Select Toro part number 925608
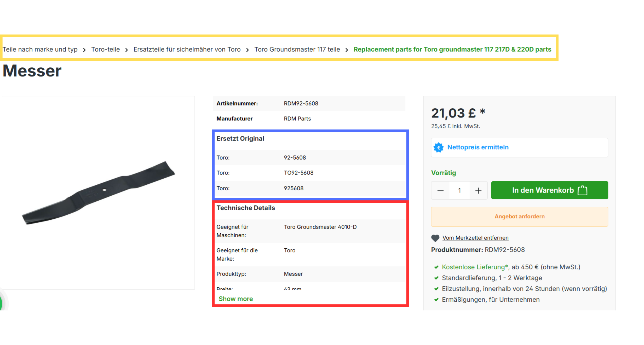The image size is (644, 345). [x=294, y=188]
